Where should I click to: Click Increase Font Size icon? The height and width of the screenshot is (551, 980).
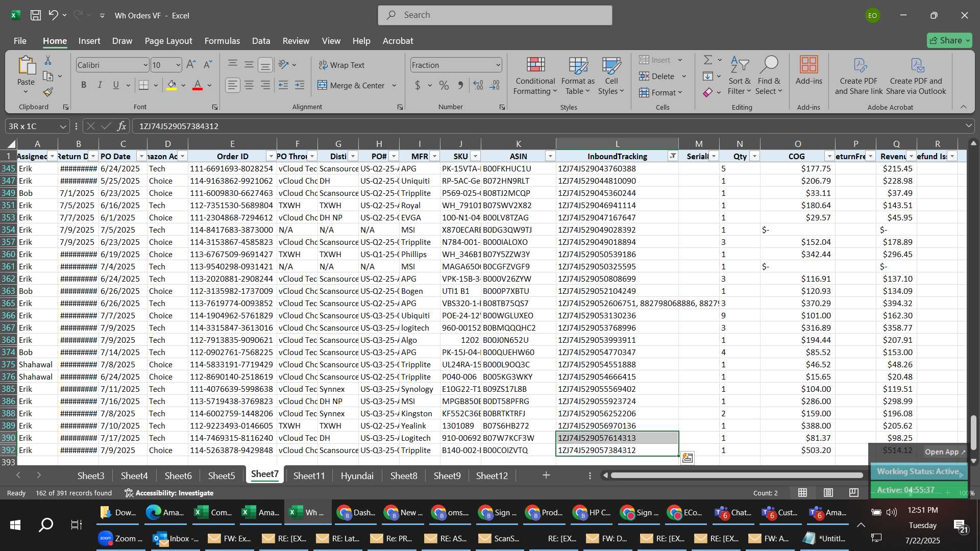click(191, 65)
